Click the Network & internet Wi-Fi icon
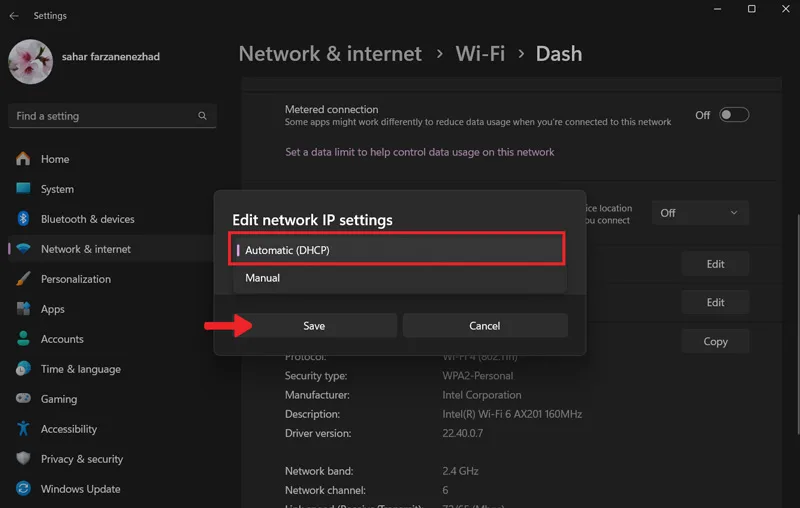800x508 pixels. [23, 248]
